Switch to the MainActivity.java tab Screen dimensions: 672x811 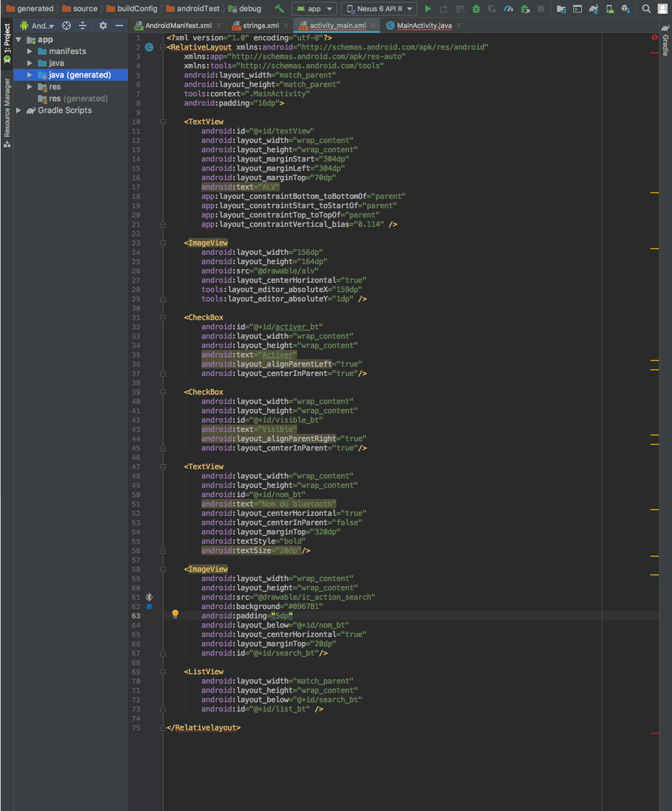(425, 25)
